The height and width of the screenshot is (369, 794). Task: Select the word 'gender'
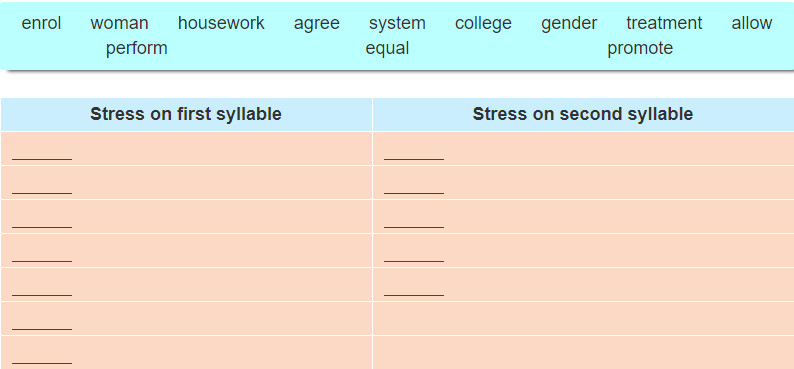(x=569, y=24)
